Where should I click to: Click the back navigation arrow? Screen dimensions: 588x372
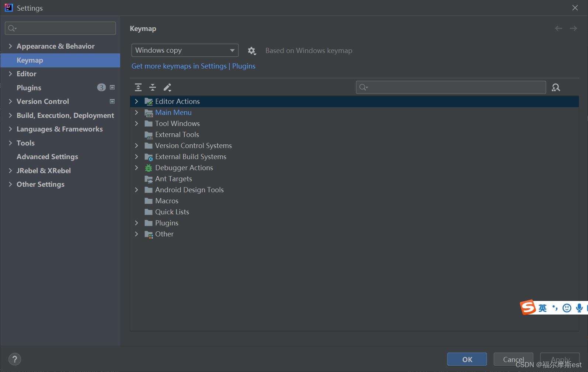pyautogui.click(x=559, y=28)
